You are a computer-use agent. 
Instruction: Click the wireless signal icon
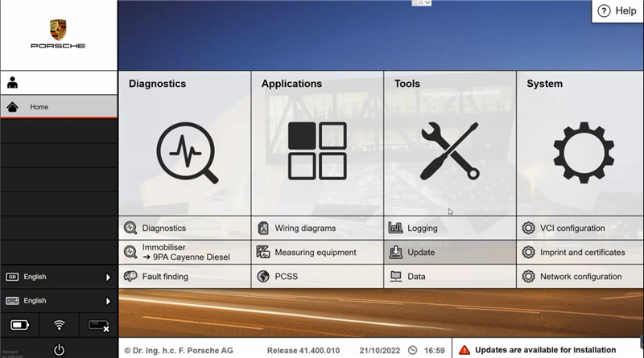tap(59, 325)
